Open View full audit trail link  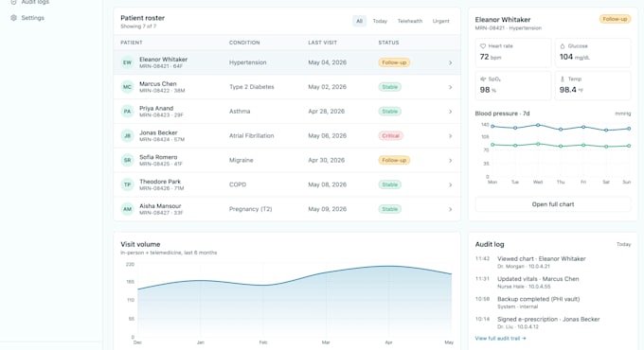click(x=500, y=339)
